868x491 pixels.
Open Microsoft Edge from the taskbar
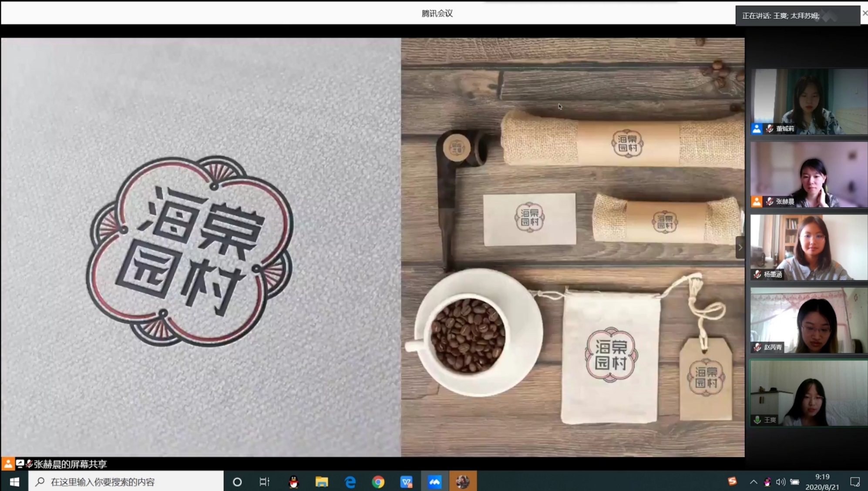coord(350,481)
